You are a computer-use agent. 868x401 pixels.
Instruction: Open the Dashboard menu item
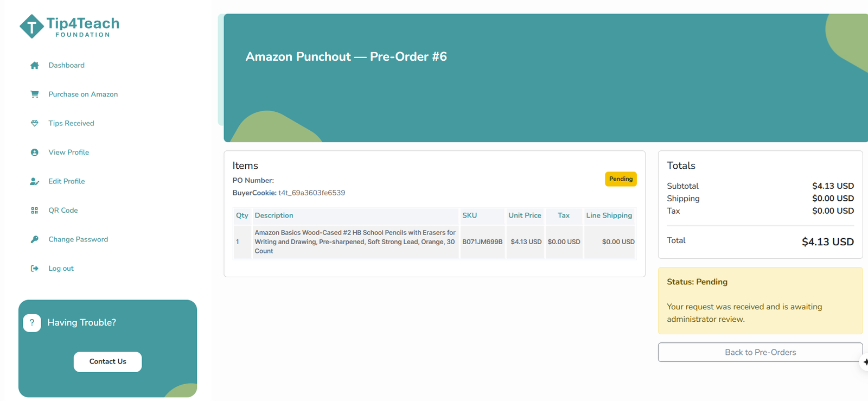(66, 65)
